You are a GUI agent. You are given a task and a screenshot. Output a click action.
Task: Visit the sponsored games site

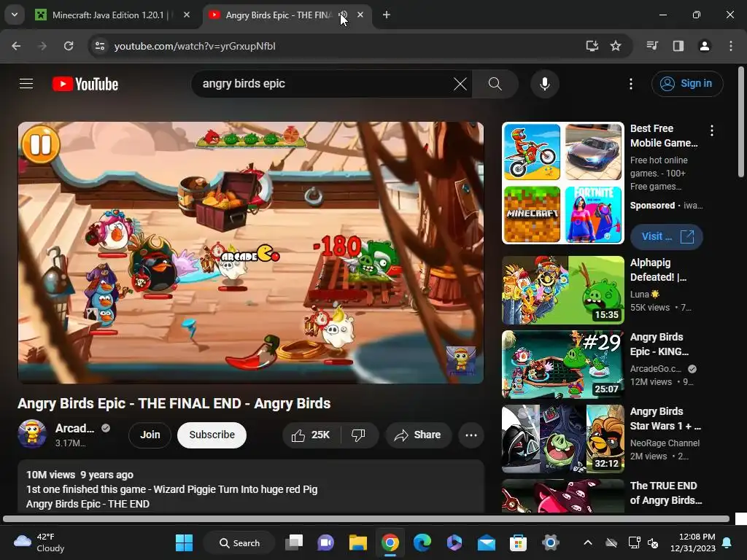click(x=667, y=237)
